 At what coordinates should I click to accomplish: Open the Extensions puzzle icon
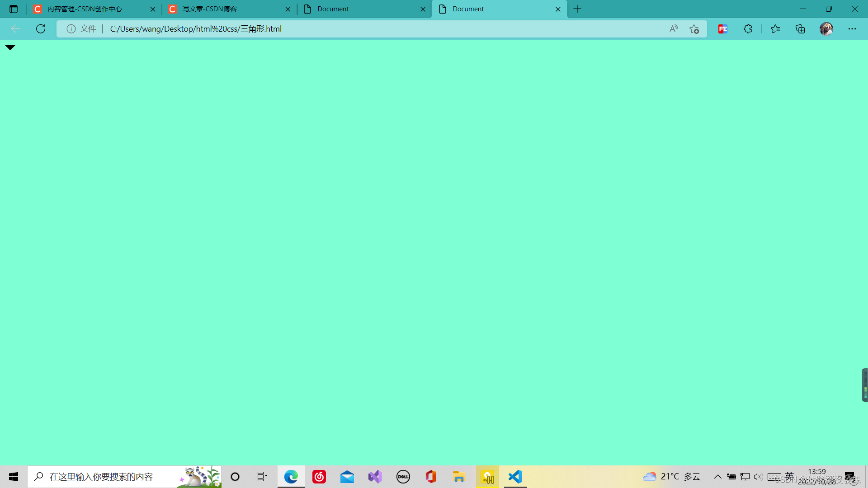coord(748,29)
